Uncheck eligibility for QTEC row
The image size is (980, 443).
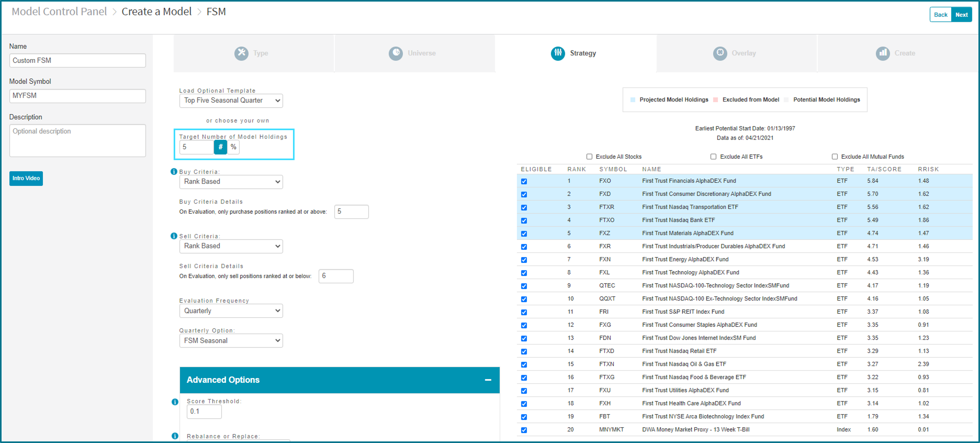point(524,286)
